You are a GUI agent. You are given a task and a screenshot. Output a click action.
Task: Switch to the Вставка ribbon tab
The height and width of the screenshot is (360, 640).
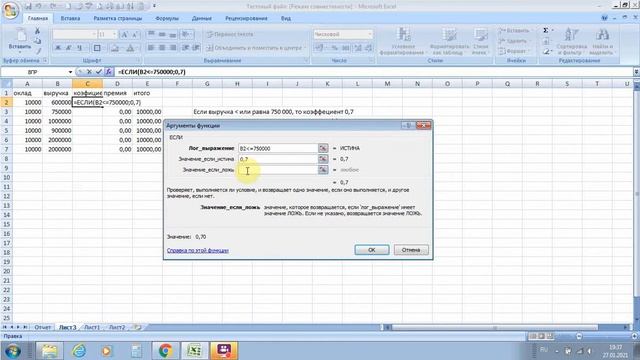[70, 18]
